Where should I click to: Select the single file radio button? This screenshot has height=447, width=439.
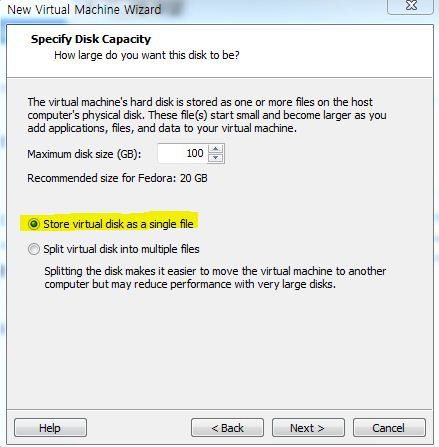coord(34,224)
